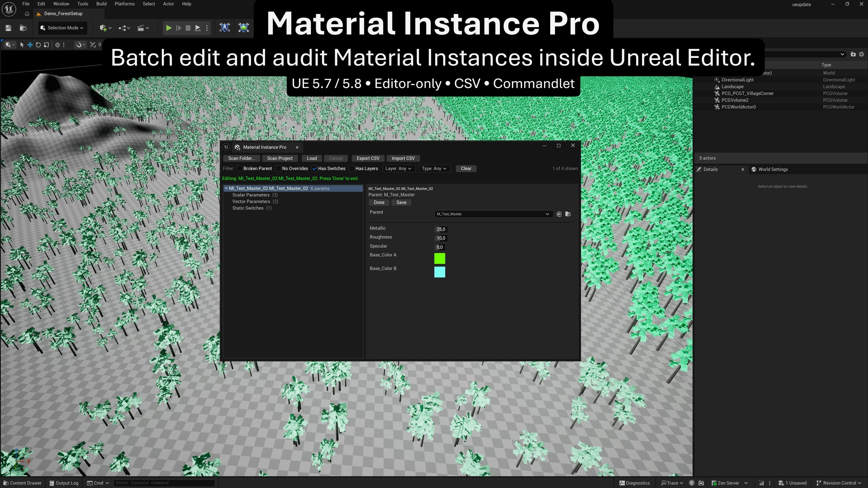The height and width of the screenshot is (488, 868).
Task: Open the Layer: Any filter dropdown
Action: point(399,168)
